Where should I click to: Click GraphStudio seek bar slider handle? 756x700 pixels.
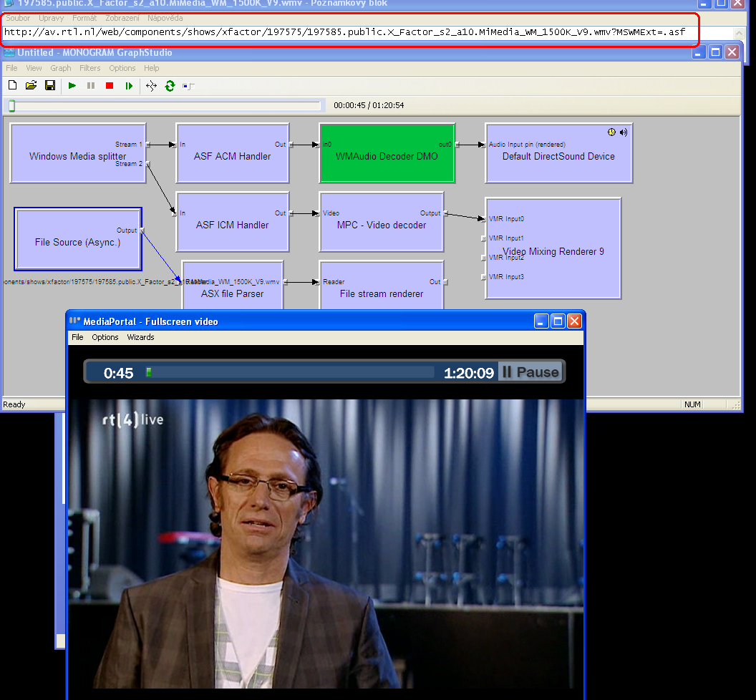point(12,106)
